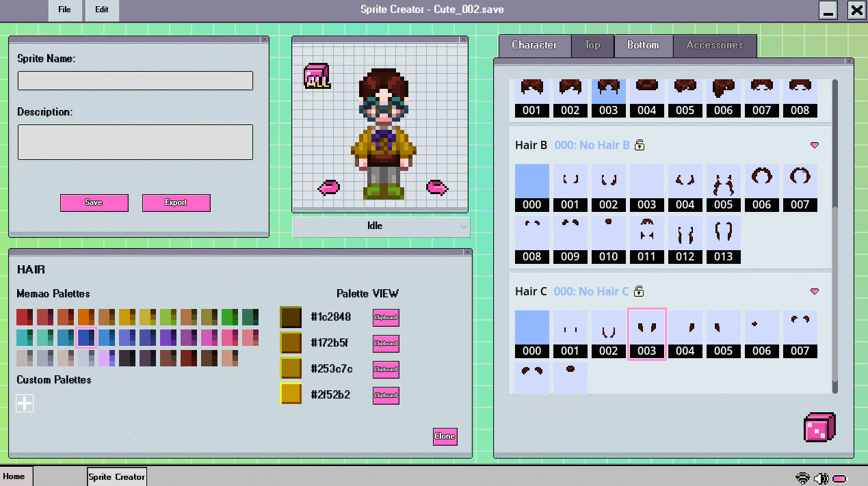Close the Sprite Name panel
The width and height of the screenshot is (868, 486).
click(x=264, y=40)
